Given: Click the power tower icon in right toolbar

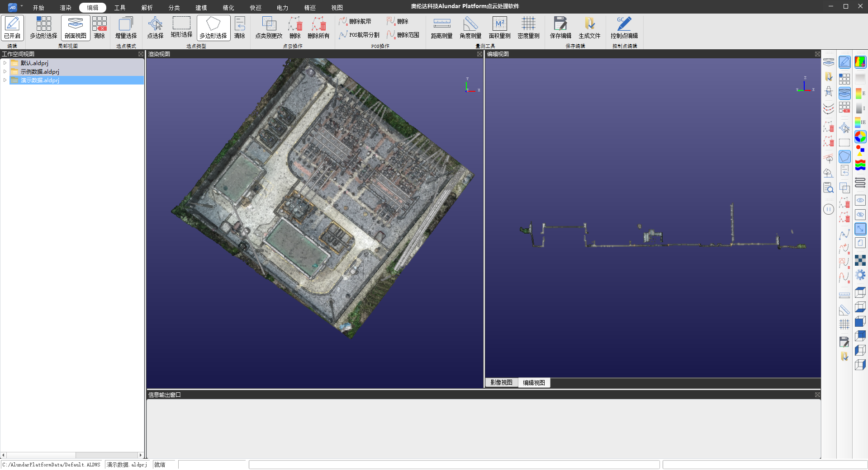Looking at the screenshot, I should pos(828,91).
